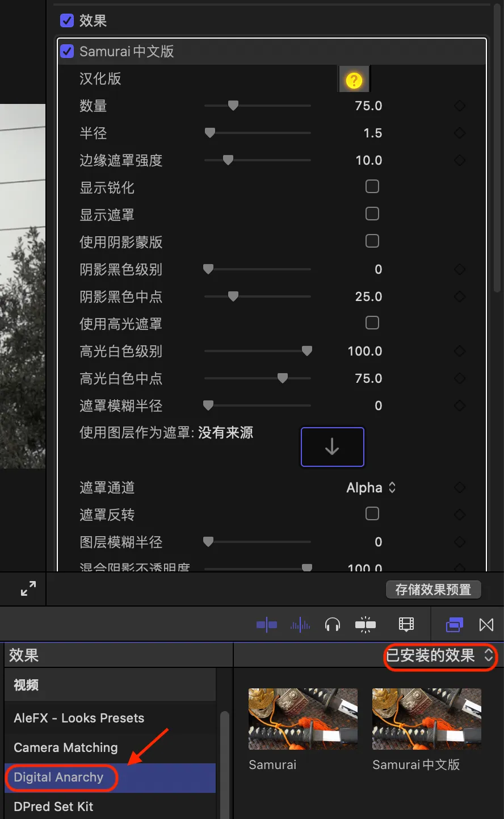The width and height of the screenshot is (504, 819).
Task: Click the image well down-arrow box
Action: point(332,447)
